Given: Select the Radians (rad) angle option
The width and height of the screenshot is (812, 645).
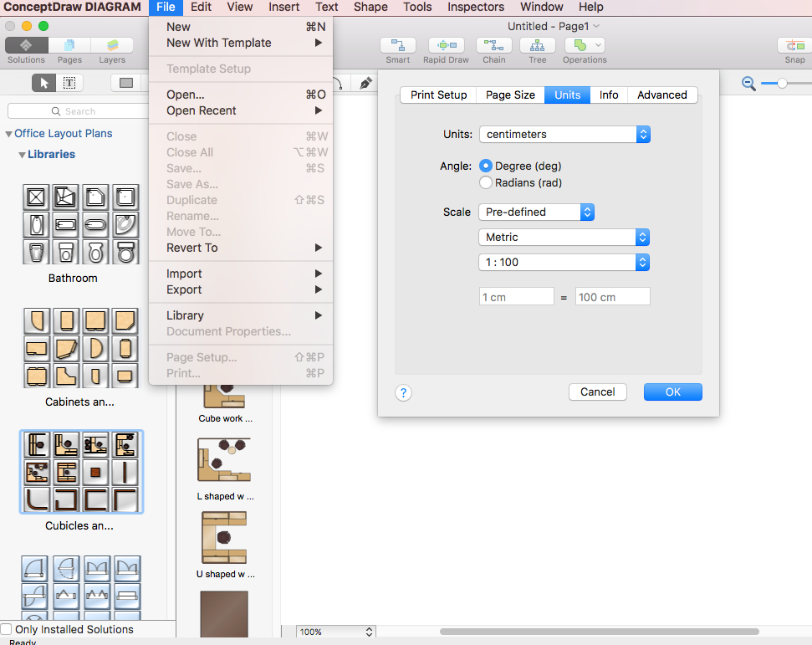Looking at the screenshot, I should [486, 182].
